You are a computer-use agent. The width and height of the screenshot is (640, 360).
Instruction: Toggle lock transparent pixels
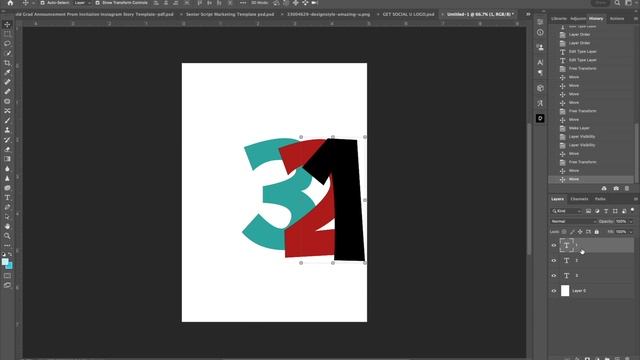click(x=564, y=232)
